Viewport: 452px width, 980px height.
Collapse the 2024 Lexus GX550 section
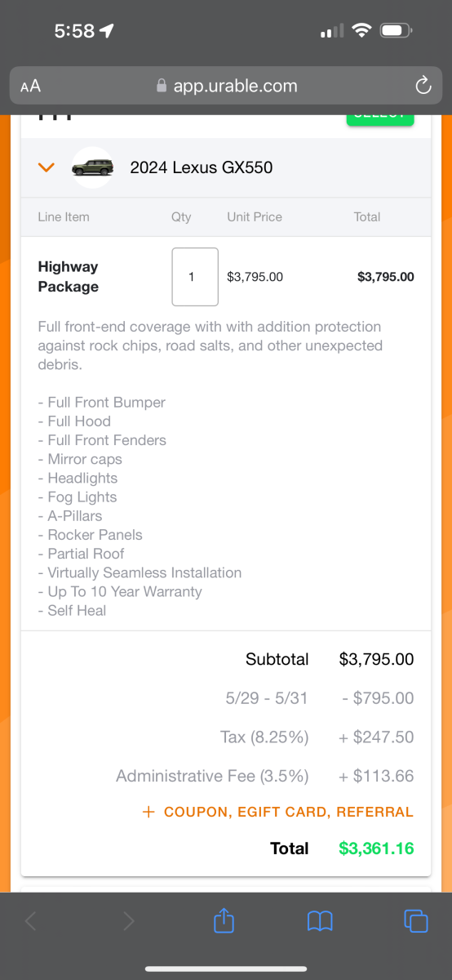click(47, 167)
